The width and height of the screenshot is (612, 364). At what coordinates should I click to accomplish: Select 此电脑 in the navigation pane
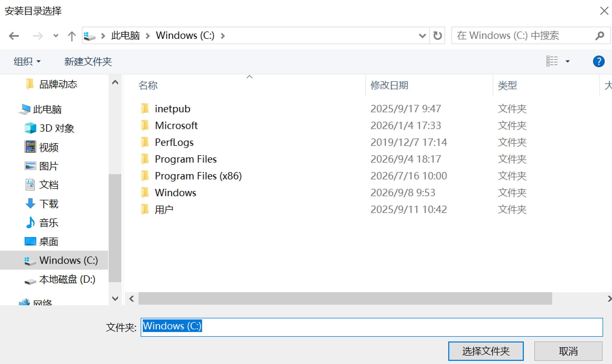pyautogui.click(x=40, y=109)
